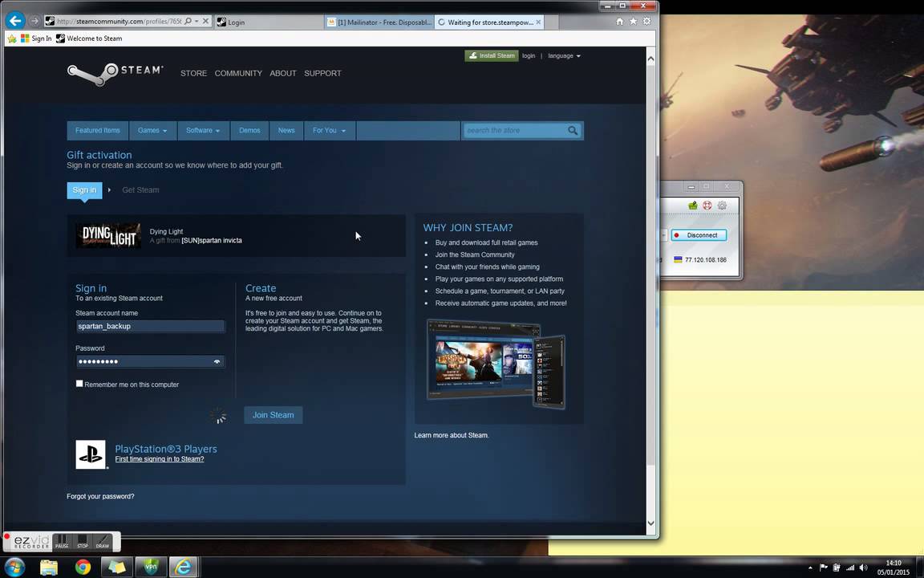The image size is (924, 578).
Task: Pause the ezvid recording
Action: [x=62, y=541]
